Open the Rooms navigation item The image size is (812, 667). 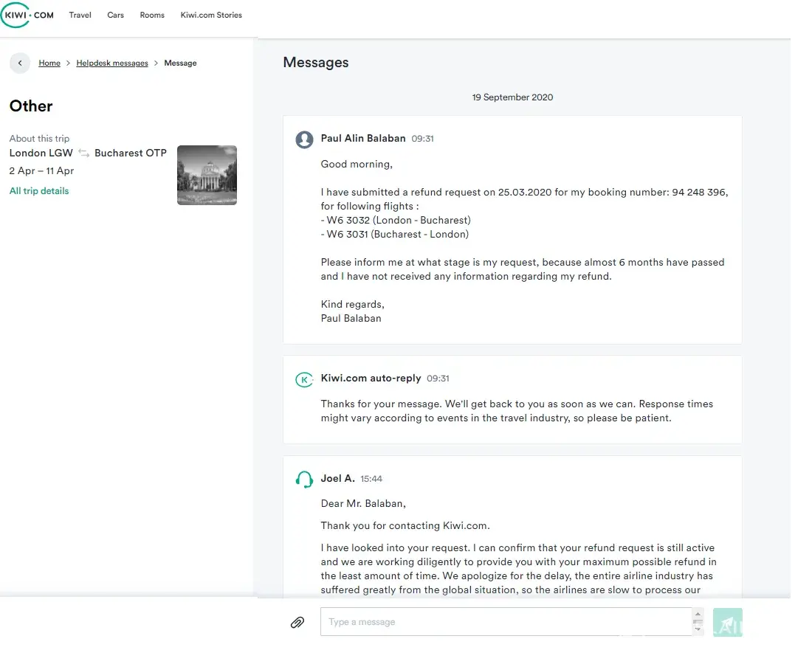(x=152, y=15)
